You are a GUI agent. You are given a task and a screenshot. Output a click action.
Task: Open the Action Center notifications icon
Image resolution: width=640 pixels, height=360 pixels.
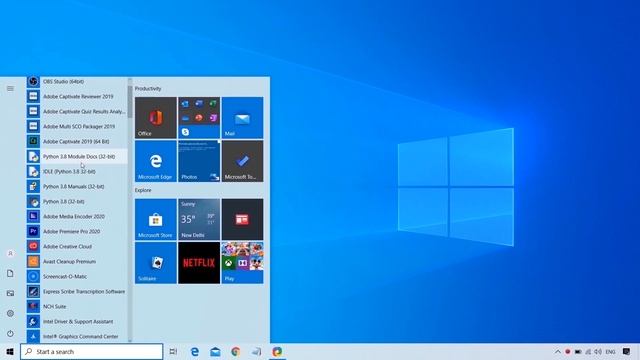coord(627,351)
